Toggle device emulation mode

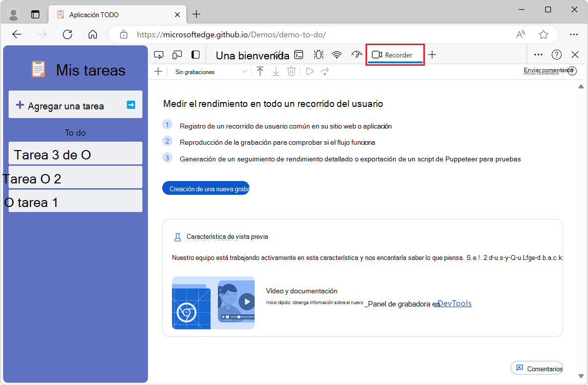(x=177, y=54)
